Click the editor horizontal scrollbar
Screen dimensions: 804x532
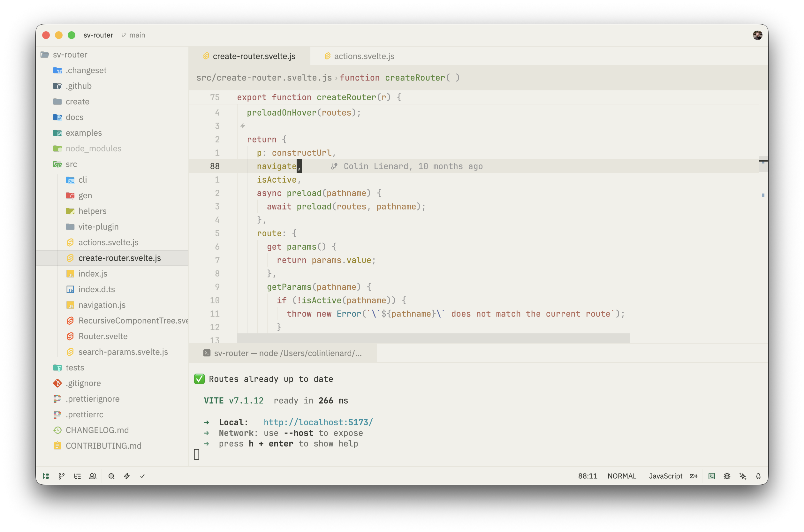coord(433,338)
